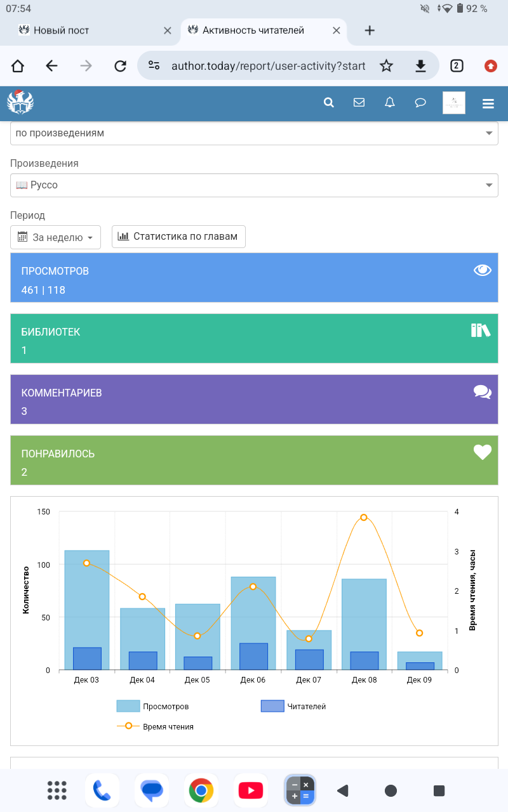The height and width of the screenshot is (812, 508).
Task: Click the address bar URL field
Action: point(268,66)
